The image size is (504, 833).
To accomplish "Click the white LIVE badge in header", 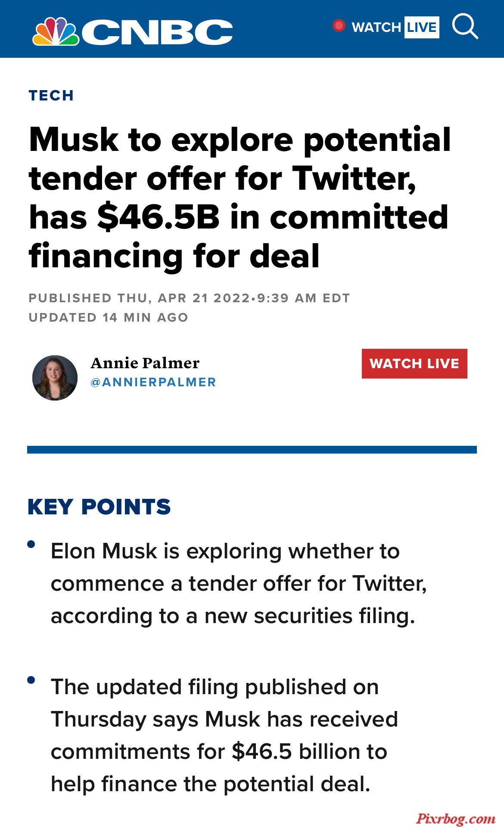I will (x=422, y=27).
